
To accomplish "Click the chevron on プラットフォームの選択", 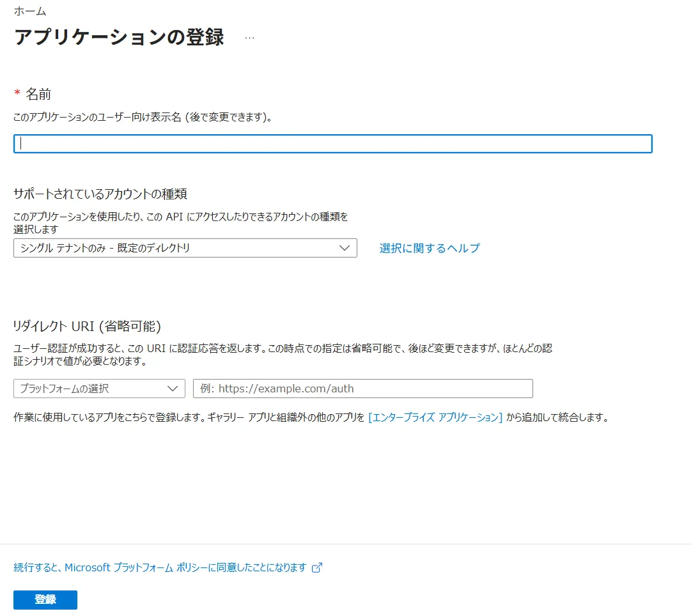I will click(x=171, y=388).
